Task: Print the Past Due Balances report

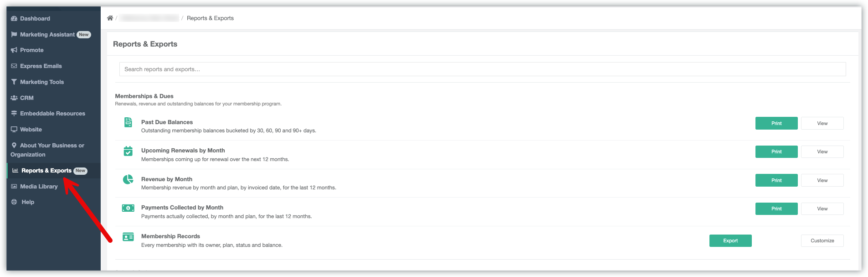Action: 776,123
